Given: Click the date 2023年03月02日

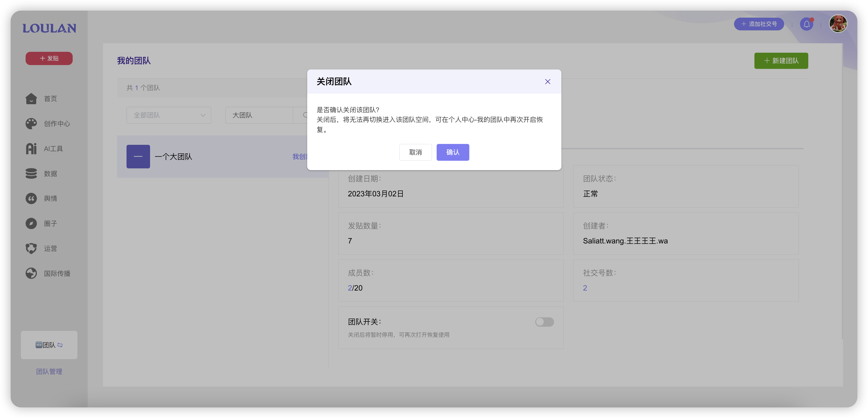Looking at the screenshot, I should (x=376, y=194).
